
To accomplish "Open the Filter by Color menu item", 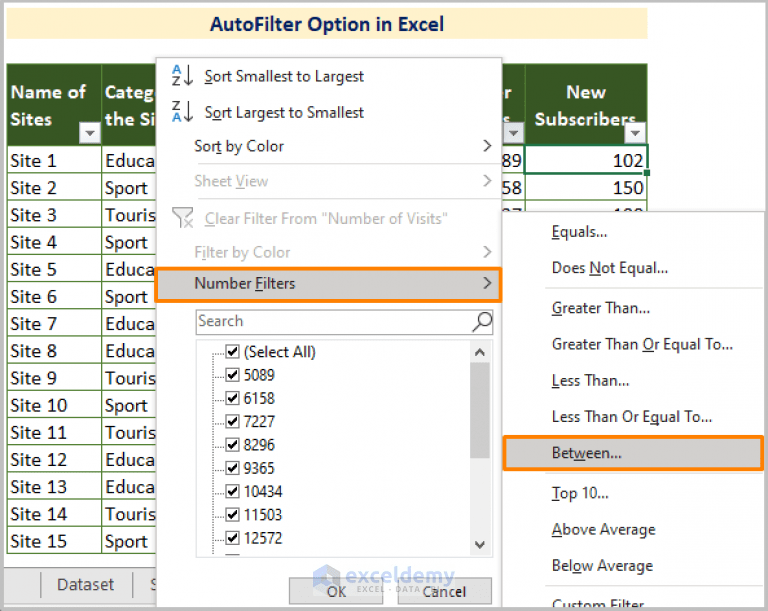I will pos(329,252).
